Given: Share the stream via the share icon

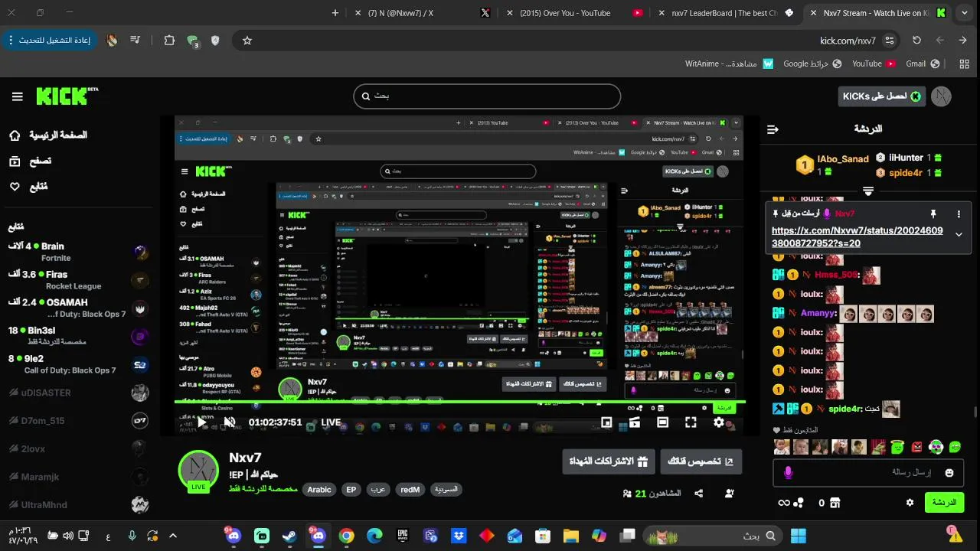Looking at the screenshot, I should (x=699, y=494).
